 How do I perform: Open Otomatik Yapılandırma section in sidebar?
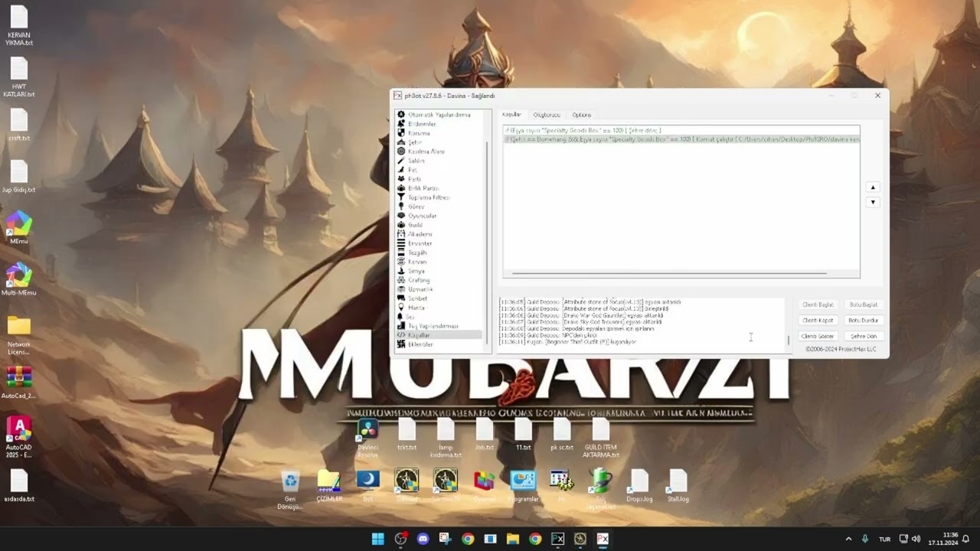click(x=439, y=115)
